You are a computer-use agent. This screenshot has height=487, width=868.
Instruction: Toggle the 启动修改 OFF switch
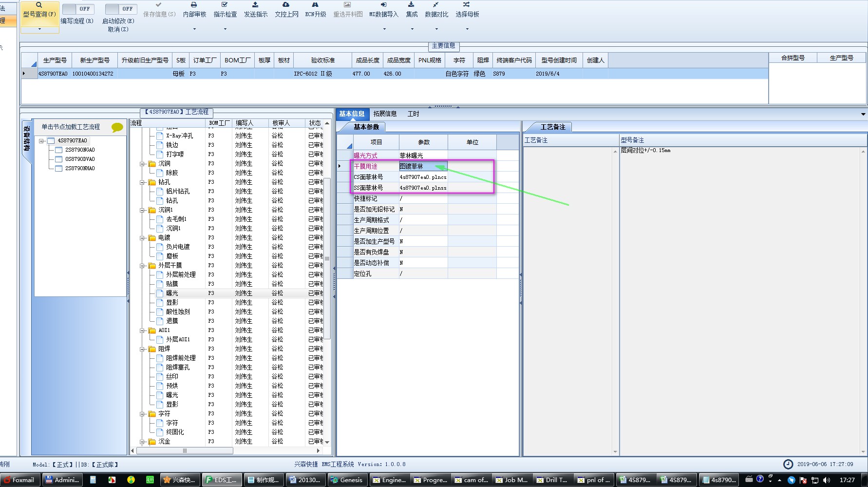coord(121,9)
